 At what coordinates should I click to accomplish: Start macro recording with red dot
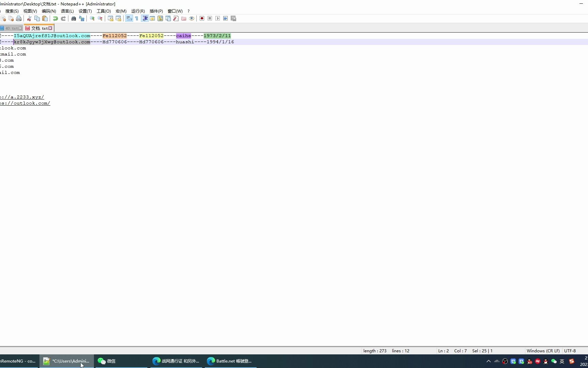pos(202,18)
